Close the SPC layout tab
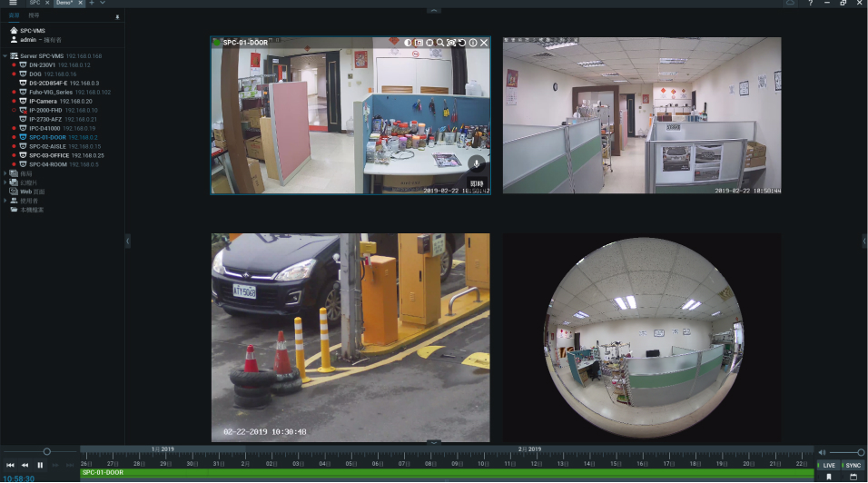Viewport: 868px width, 483px height. tap(47, 3)
